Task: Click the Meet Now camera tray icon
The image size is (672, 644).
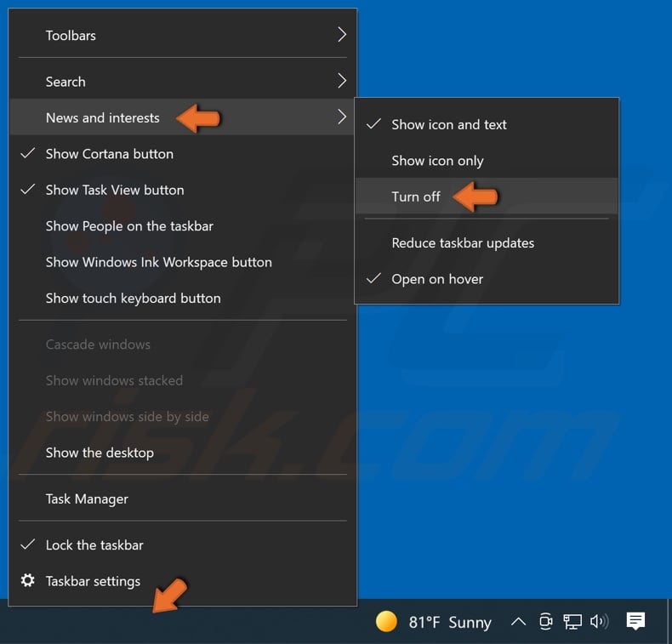Action: pyautogui.click(x=545, y=621)
